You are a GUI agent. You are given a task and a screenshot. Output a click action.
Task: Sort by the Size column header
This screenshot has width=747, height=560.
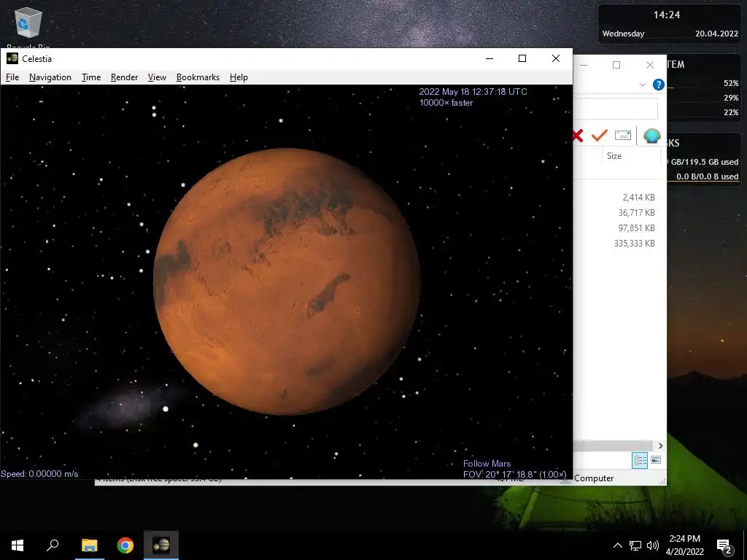614,156
